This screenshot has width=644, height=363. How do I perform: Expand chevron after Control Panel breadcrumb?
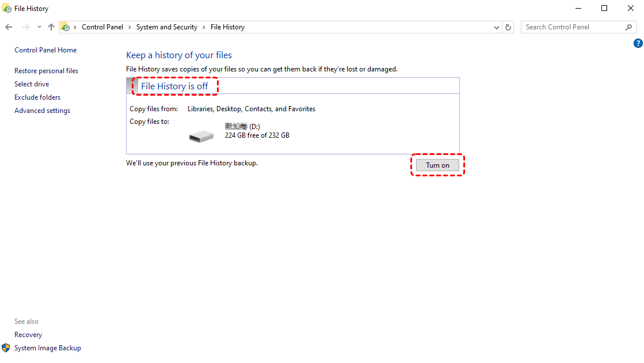click(x=129, y=27)
